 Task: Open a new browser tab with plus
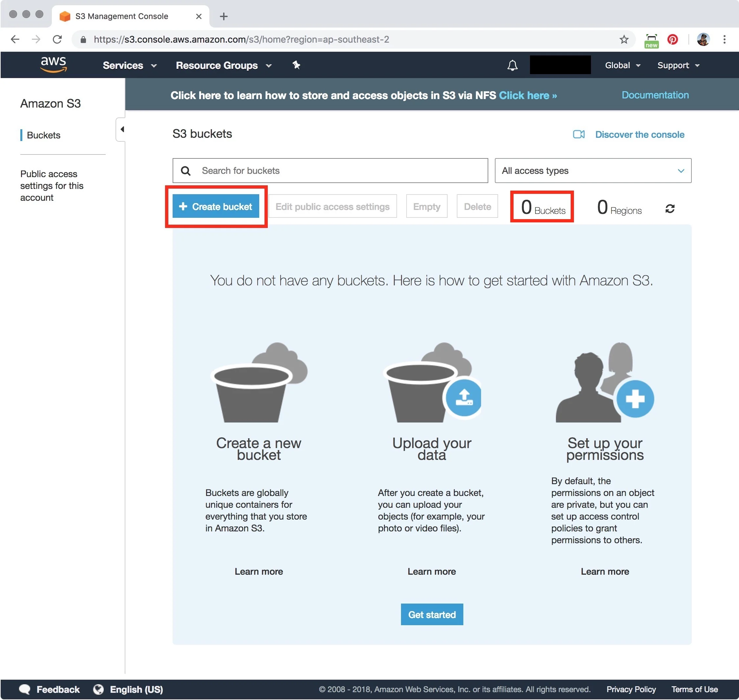coord(223,16)
